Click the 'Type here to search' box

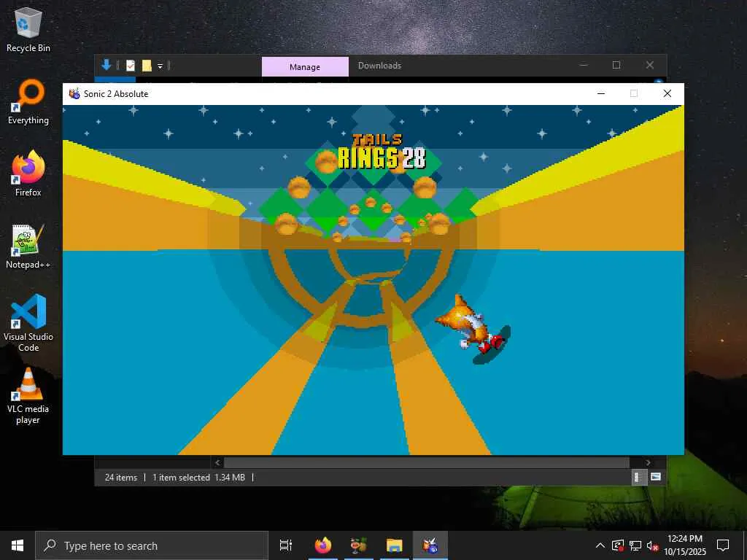click(152, 545)
